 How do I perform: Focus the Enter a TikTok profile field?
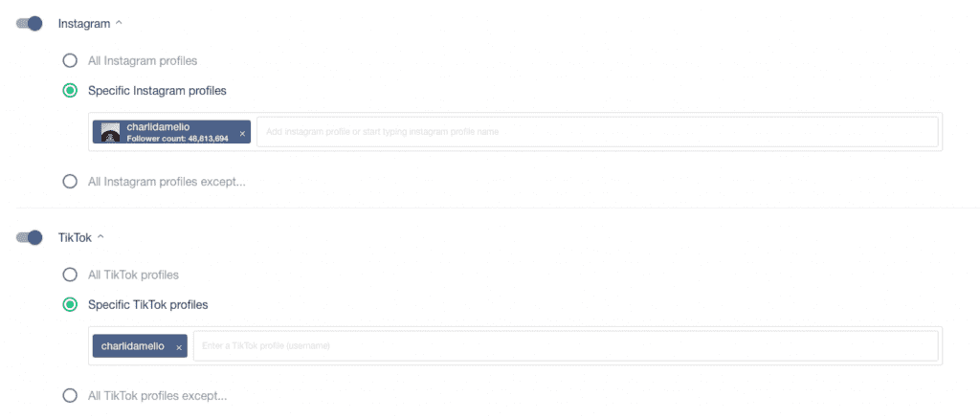click(x=566, y=345)
